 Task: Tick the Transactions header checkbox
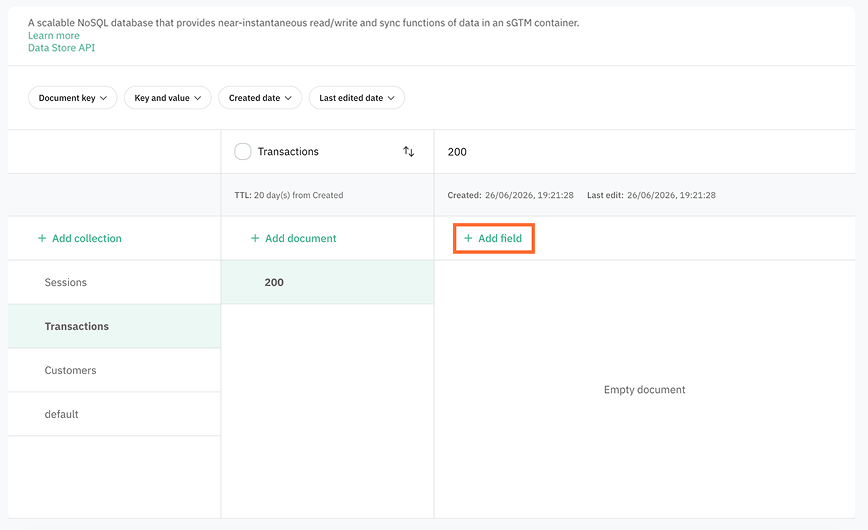242,151
